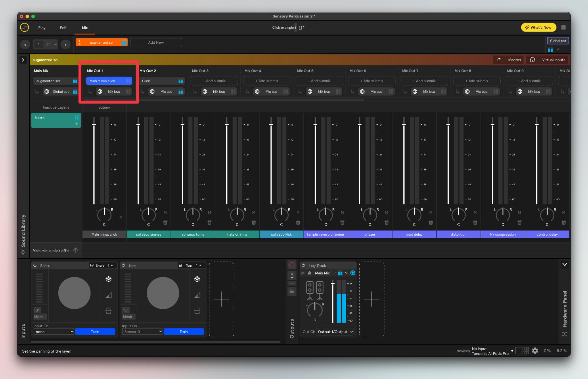Add a submix to Mix Out 3
588x379 pixels.
214,81
